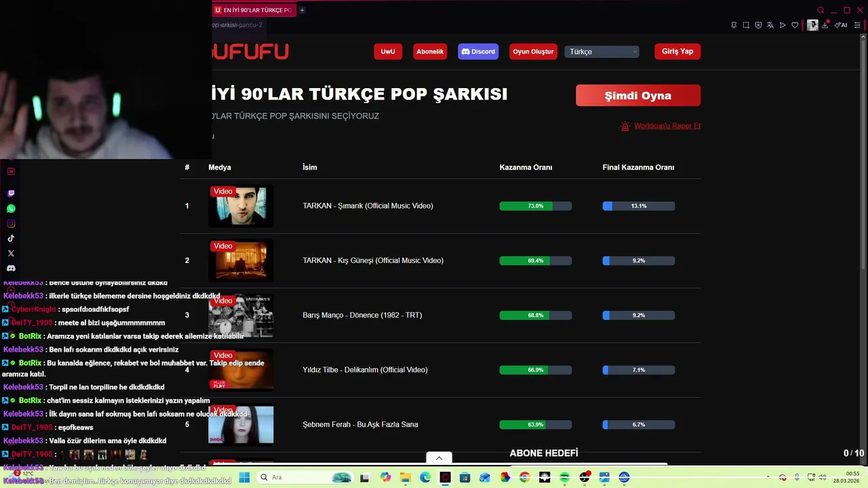Click the 69.4% win rate bar
Image resolution: width=868 pixels, height=488 pixels.
click(x=536, y=261)
